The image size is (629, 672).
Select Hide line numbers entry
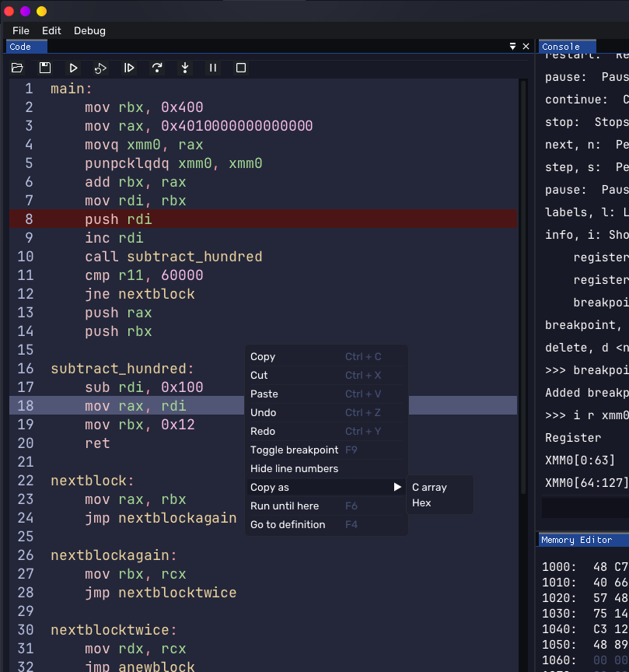click(326, 468)
